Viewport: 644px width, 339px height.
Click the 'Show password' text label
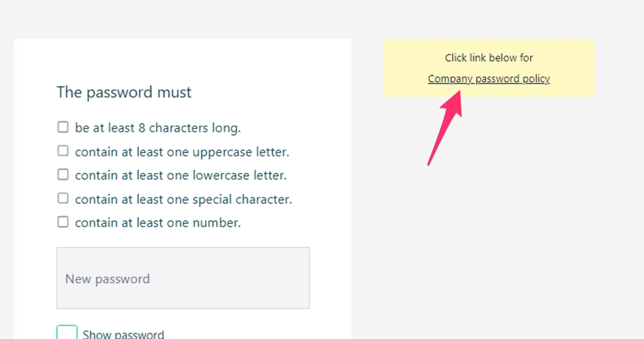pos(123,334)
